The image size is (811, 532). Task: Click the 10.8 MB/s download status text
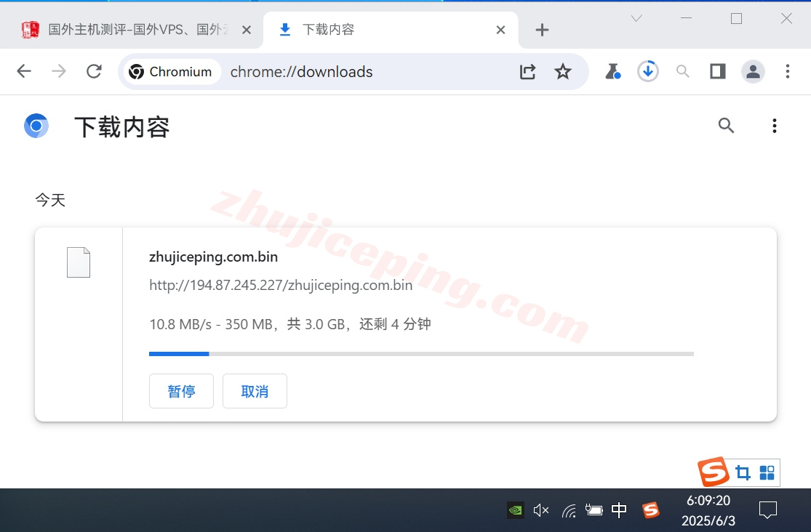290,324
